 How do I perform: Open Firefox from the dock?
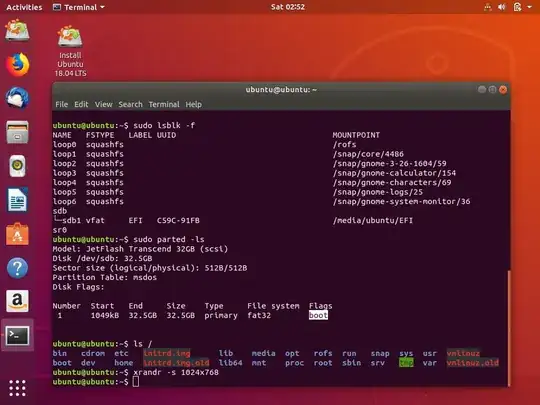(17, 64)
